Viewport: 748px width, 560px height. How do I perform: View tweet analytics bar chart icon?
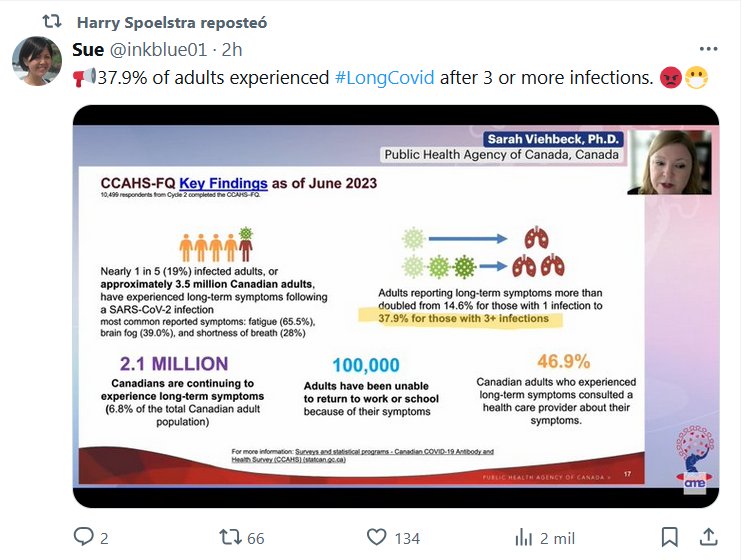pos(523,537)
